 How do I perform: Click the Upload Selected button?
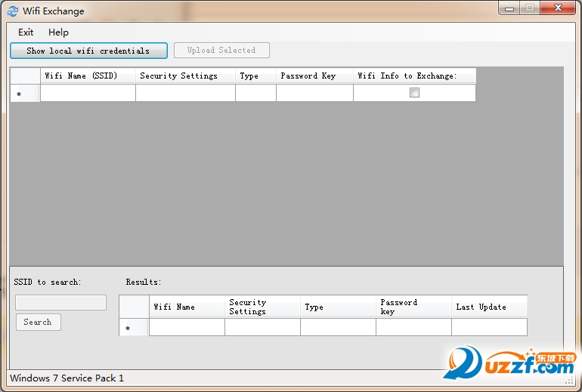[221, 50]
